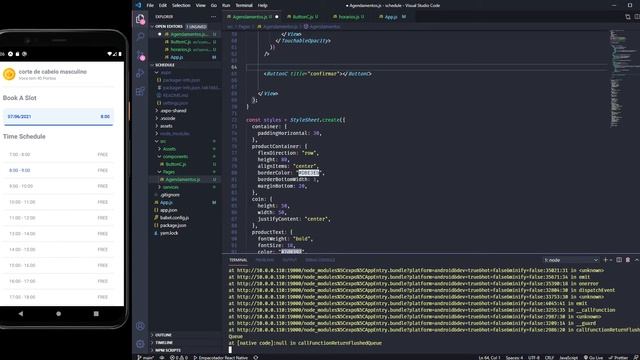640x360 pixels.
Task: Open the Selection menu
Action: tap(181, 5)
